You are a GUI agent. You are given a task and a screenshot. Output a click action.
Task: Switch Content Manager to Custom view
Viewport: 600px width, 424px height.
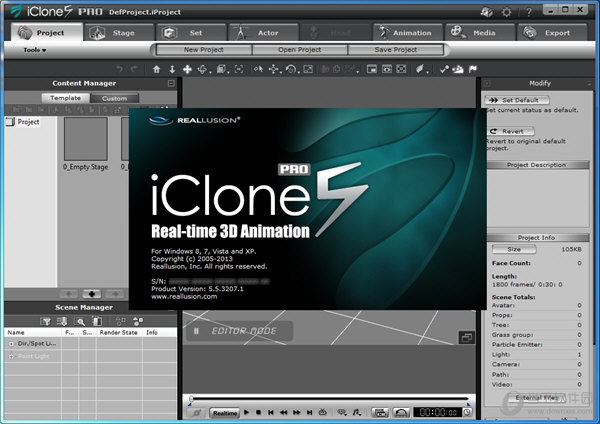(x=114, y=98)
